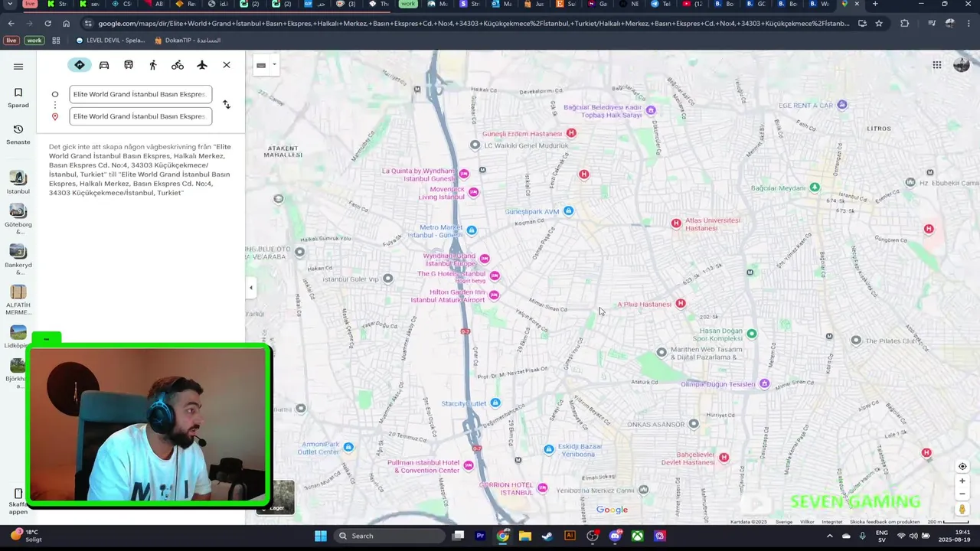Open Xbox app from taskbar
The image size is (980, 551).
pos(637,536)
